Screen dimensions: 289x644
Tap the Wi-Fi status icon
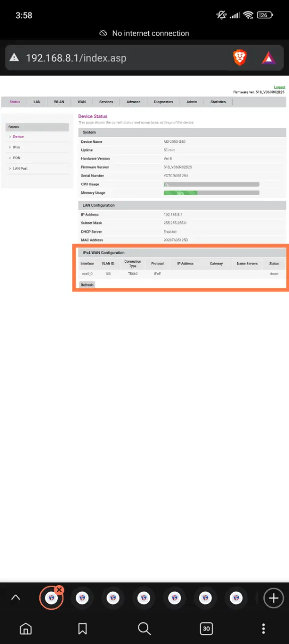(x=248, y=15)
